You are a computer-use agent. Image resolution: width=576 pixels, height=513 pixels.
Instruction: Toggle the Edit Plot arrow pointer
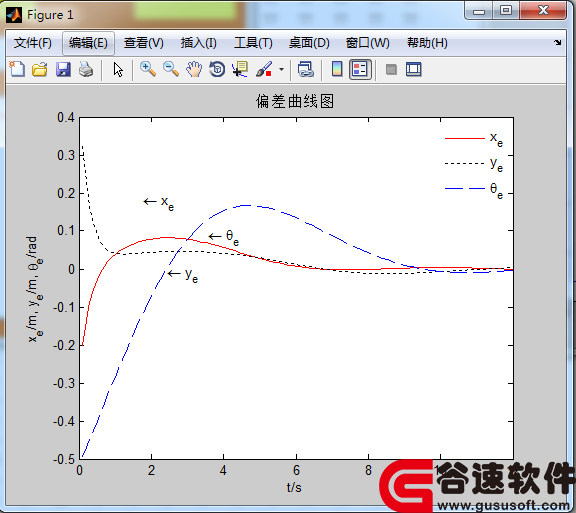coord(118,69)
